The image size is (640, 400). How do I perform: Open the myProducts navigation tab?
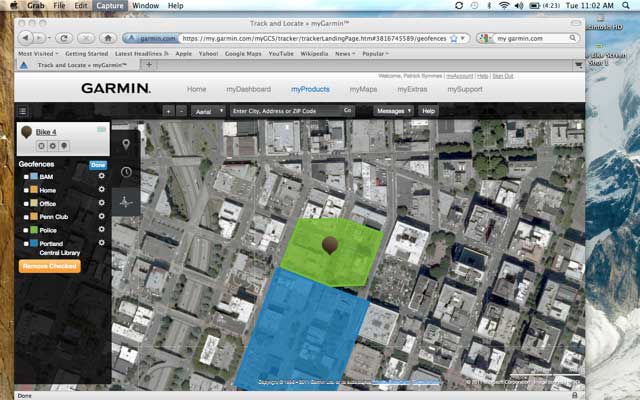click(x=310, y=89)
